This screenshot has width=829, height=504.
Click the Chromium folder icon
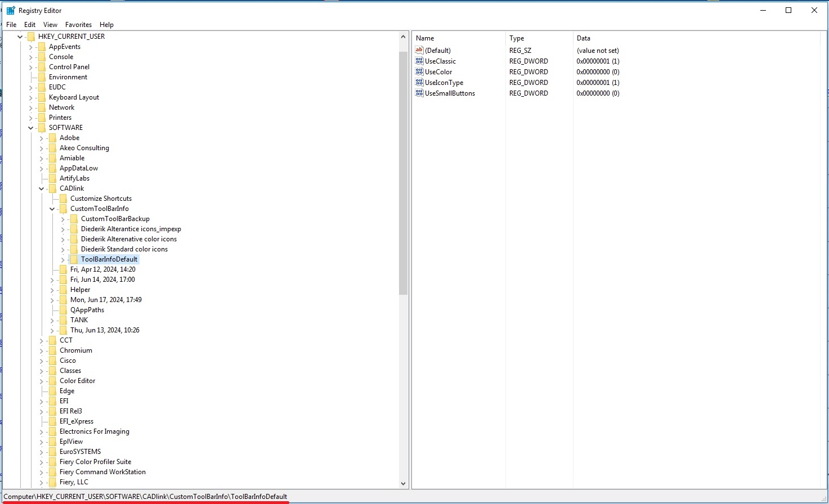52,350
